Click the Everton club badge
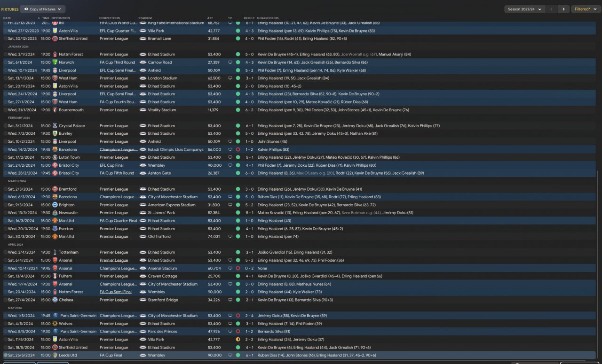The image size is (602, 364). click(x=55, y=229)
